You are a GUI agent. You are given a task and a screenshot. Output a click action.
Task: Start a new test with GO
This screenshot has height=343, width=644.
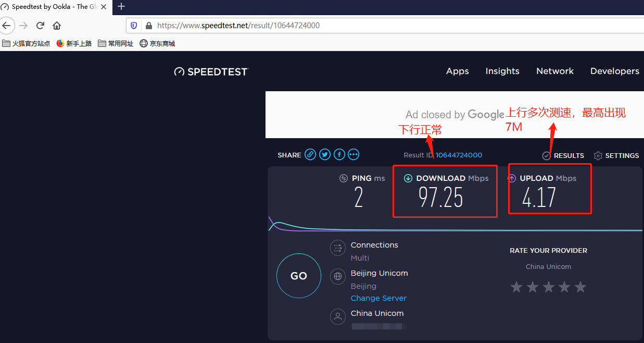pyautogui.click(x=299, y=276)
